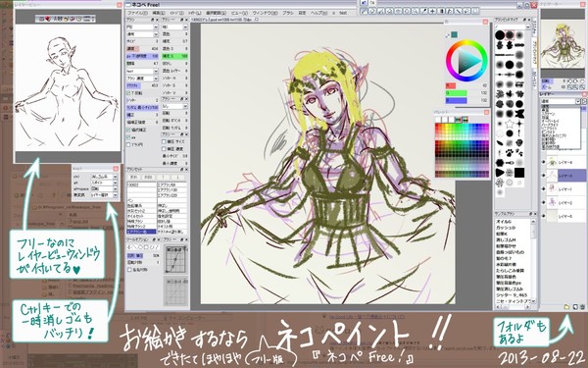The width and height of the screenshot is (588, 368).
Task: Click the new layer icon at panel bottom
Action: tap(575, 307)
